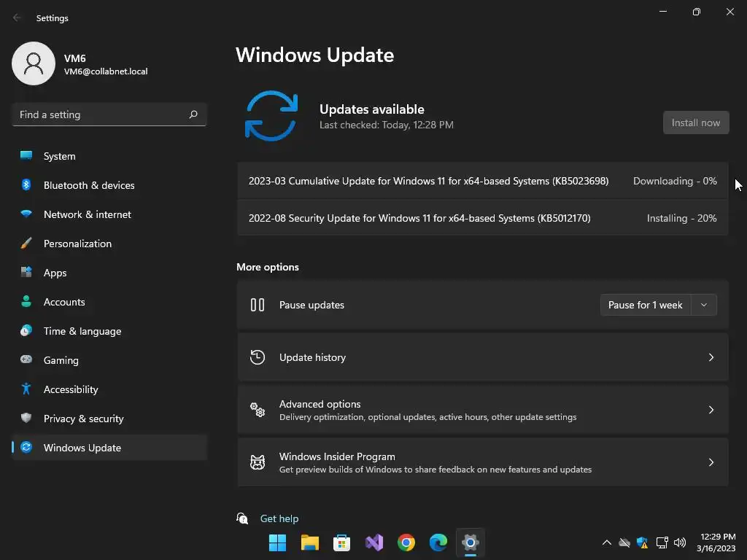Open Privacy & security settings
747x560 pixels.
pyautogui.click(x=109, y=418)
